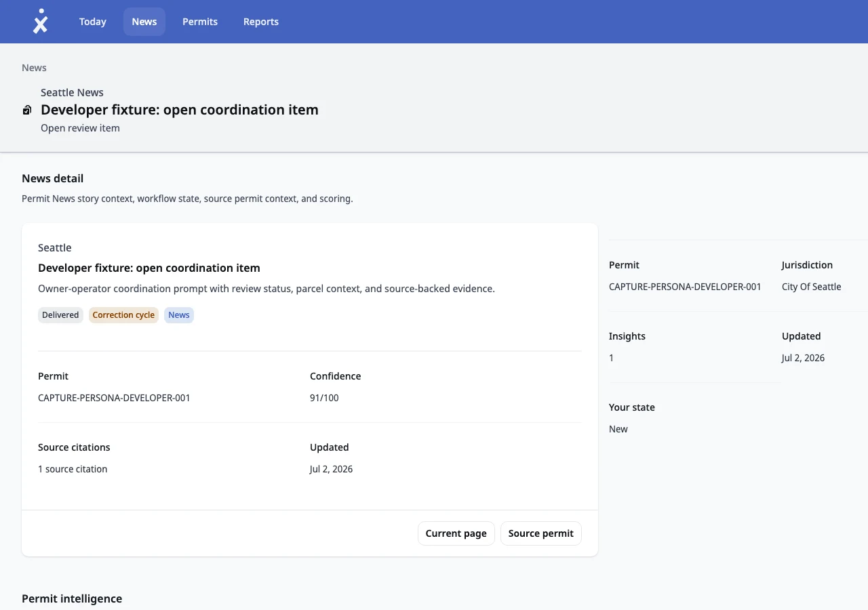The height and width of the screenshot is (610, 868).
Task: Click the clipboard icon beside story title
Action: click(x=27, y=110)
